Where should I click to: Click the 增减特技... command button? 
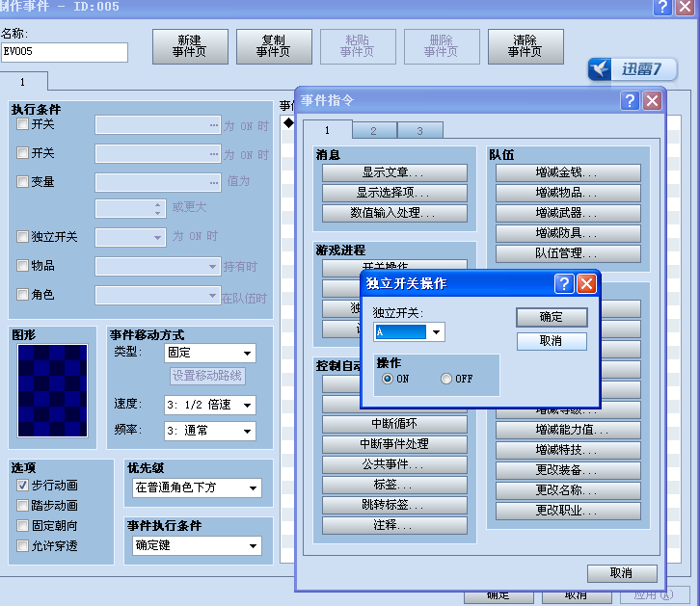click(568, 450)
